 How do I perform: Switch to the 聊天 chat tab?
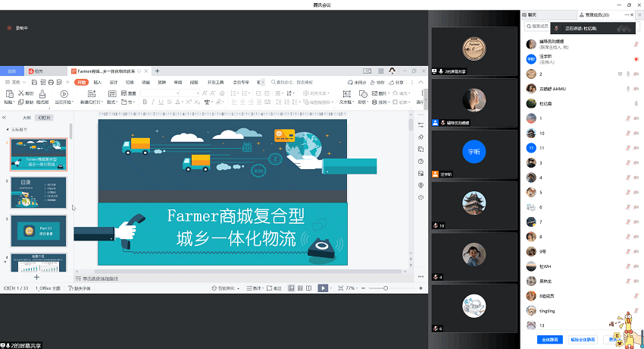click(x=533, y=14)
